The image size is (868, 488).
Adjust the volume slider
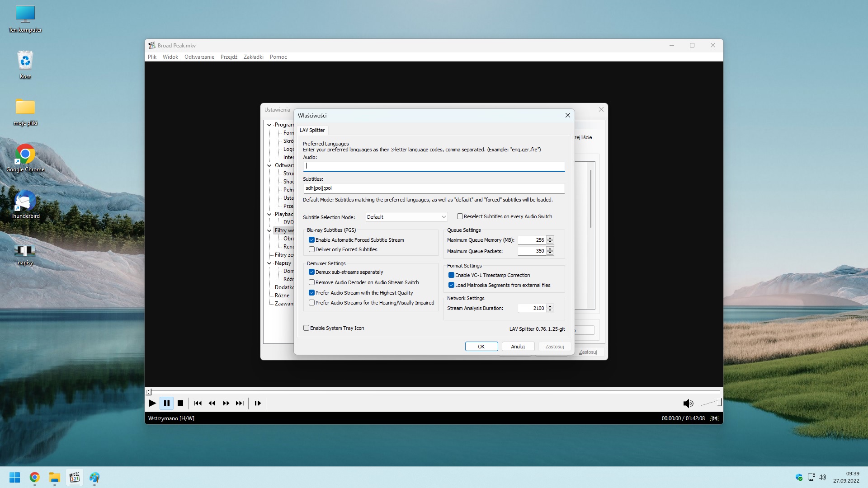[x=710, y=402]
